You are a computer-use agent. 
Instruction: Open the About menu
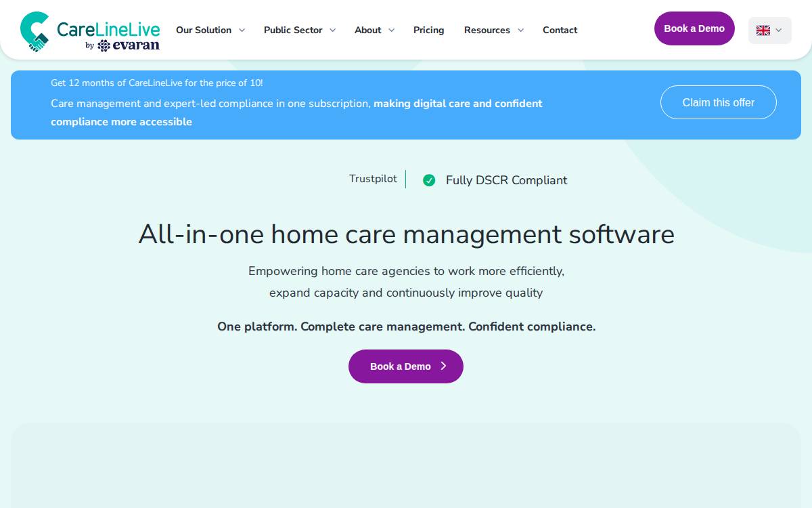pos(368,30)
